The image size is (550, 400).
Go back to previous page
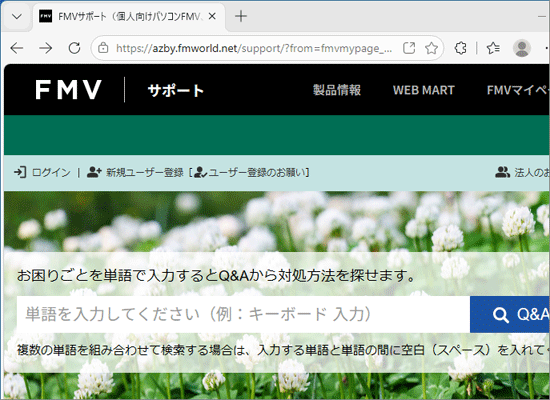(16, 48)
